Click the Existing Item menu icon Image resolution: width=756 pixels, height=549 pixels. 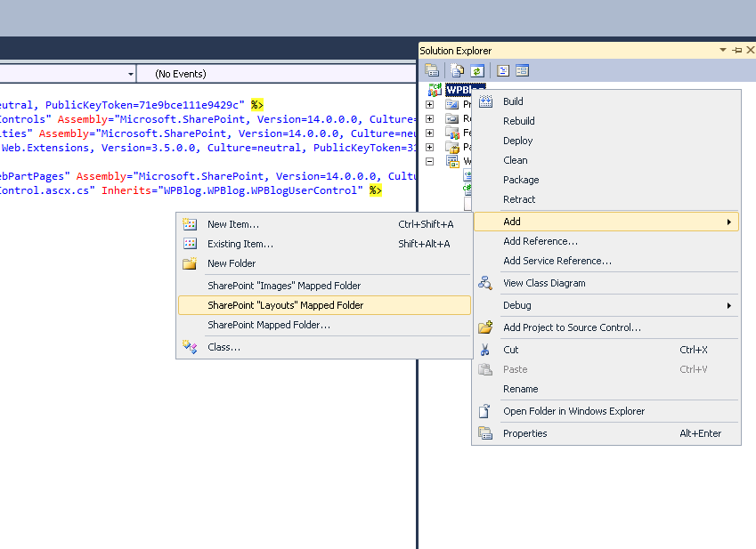point(190,244)
